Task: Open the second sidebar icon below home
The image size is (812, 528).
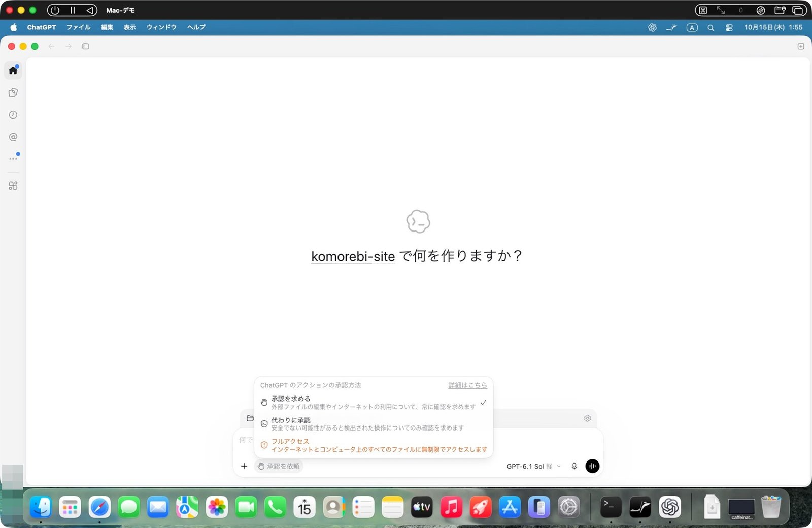Action: tap(13, 92)
